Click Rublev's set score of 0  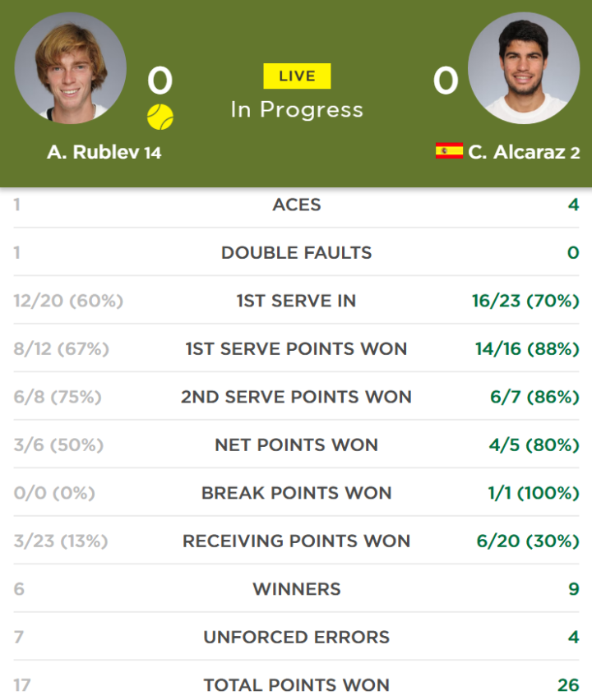coord(160,81)
